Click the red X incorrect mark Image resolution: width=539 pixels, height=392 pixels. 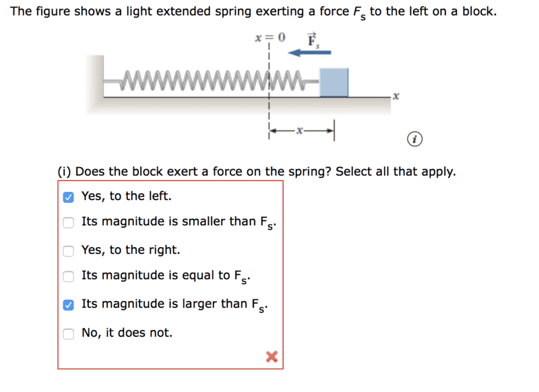coord(272,357)
